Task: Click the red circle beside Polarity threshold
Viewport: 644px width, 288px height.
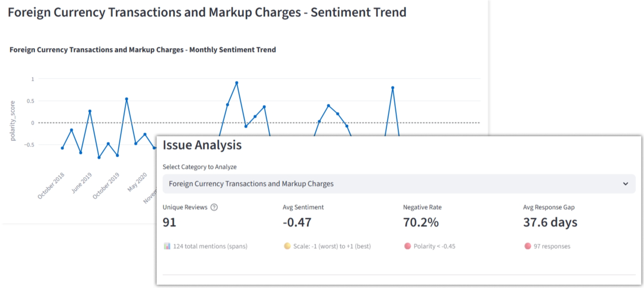Action: click(x=407, y=246)
